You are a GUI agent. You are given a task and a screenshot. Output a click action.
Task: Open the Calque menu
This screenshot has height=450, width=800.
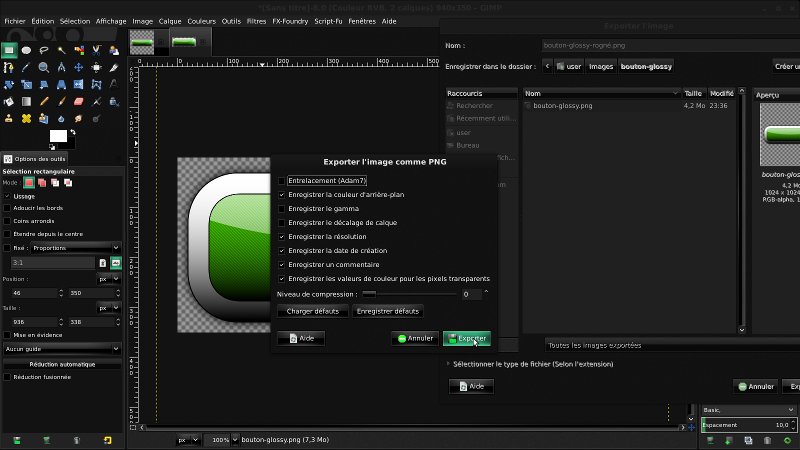[x=170, y=21]
